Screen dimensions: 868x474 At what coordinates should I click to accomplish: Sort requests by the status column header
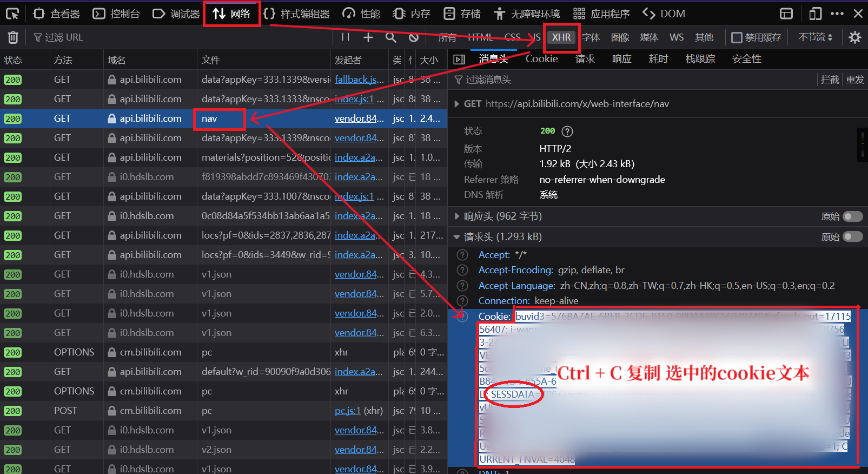[24, 60]
